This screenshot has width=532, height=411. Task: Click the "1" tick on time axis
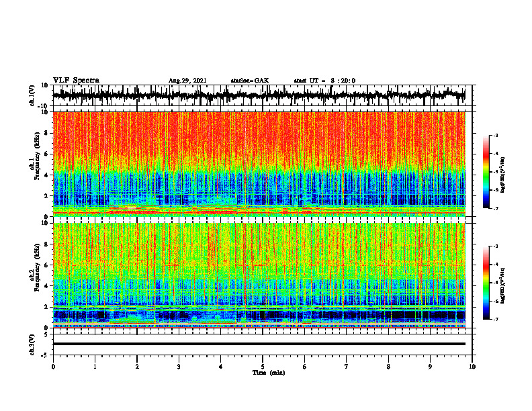[x=95, y=367]
